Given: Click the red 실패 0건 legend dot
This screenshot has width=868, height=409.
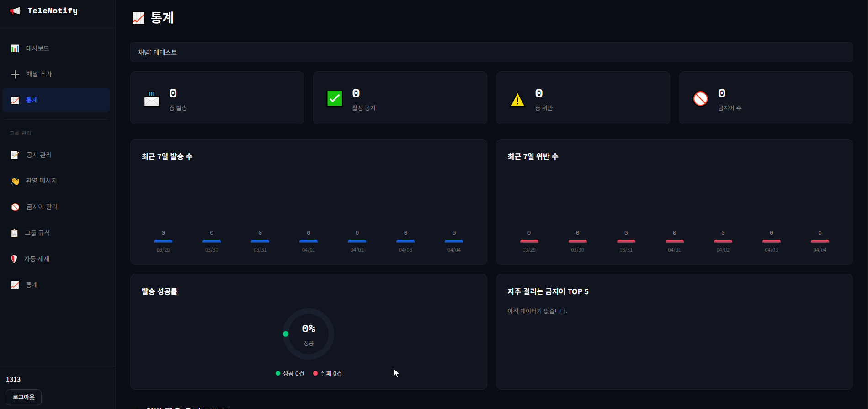Looking at the screenshot, I should 315,373.
